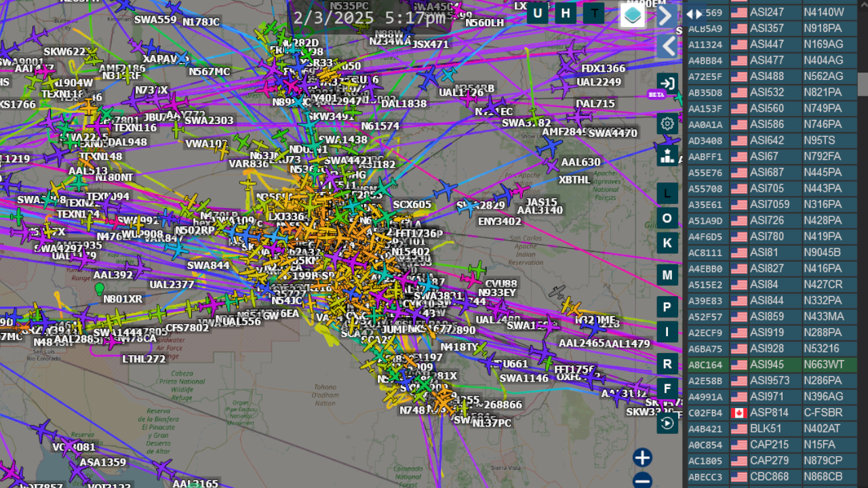This screenshot has height=488, width=868.
Task: Zoom in with the plus button
Action: pyautogui.click(x=642, y=457)
